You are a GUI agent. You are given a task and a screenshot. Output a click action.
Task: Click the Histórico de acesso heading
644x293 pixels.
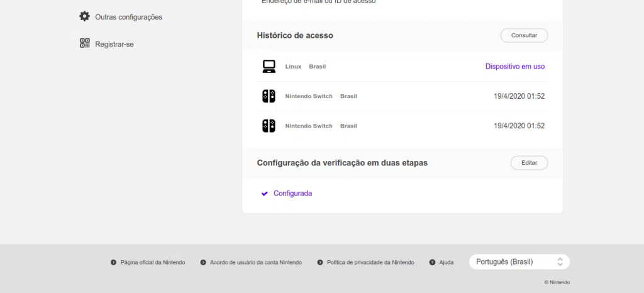pos(295,35)
